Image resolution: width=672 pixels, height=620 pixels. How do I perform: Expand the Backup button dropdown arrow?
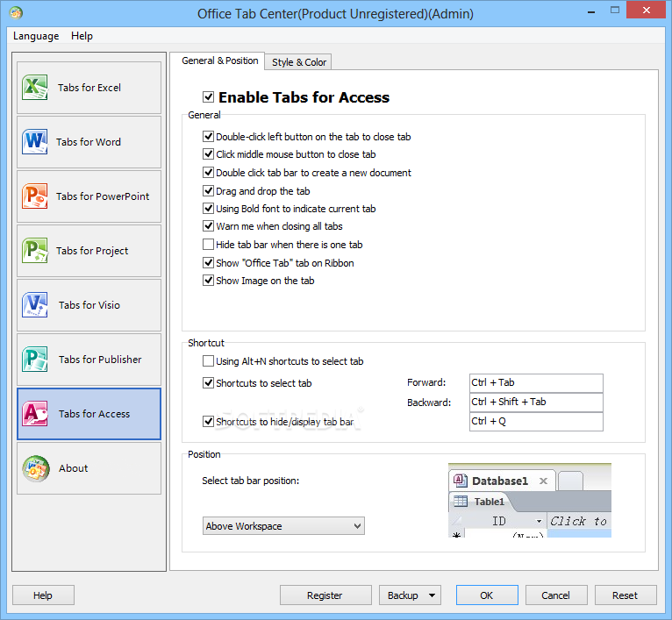point(432,595)
